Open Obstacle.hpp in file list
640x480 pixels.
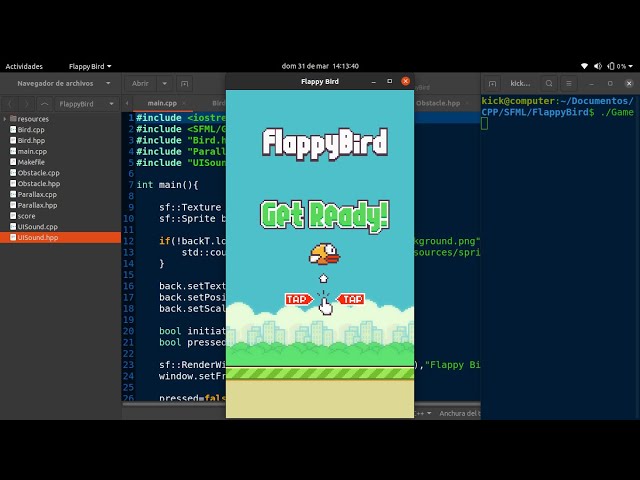pos(38,184)
